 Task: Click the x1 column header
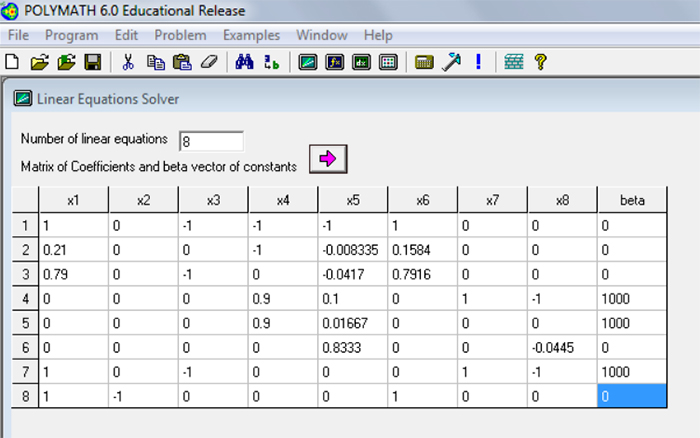74,201
